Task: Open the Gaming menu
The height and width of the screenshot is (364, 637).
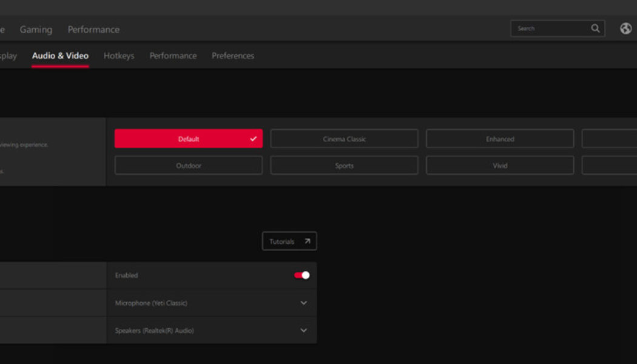Action: click(x=36, y=29)
